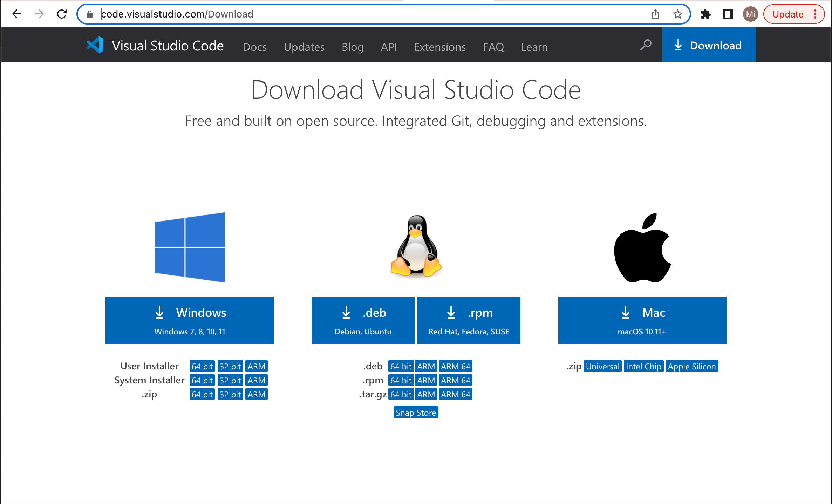Click the Chrome Update button
Screen dimensions: 832x504
click(788, 14)
